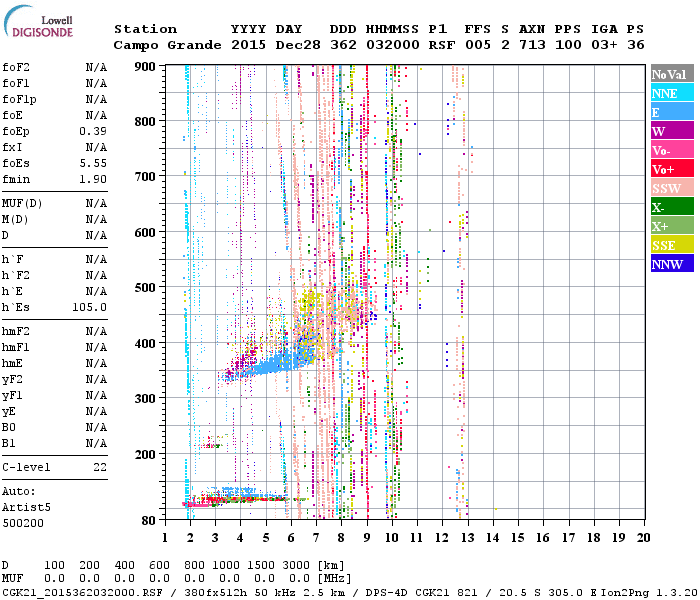
Task: Click the RSF program value
Action: coord(442,45)
